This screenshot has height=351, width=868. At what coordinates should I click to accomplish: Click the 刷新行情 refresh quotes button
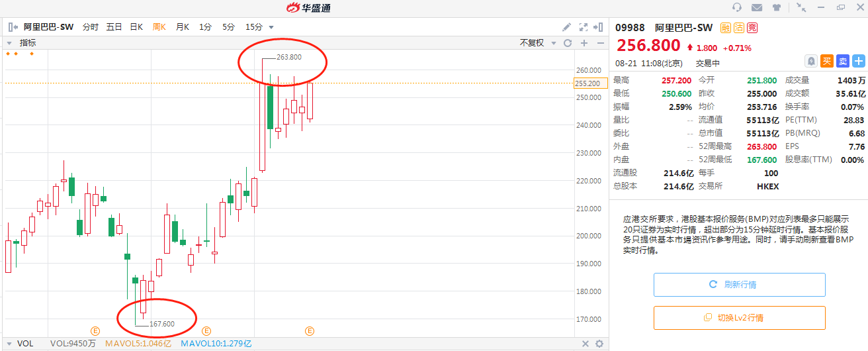pyautogui.click(x=740, y=285)
